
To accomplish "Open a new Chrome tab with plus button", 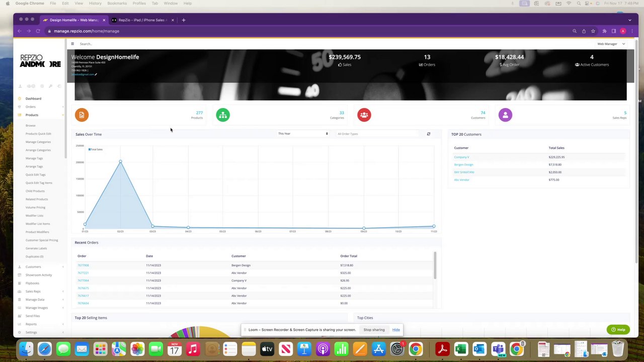I will click(x=184, y=20).
